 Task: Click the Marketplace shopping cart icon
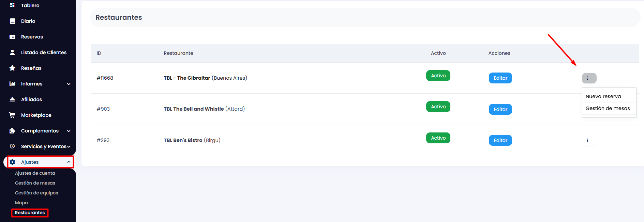[x=12, y=115]
